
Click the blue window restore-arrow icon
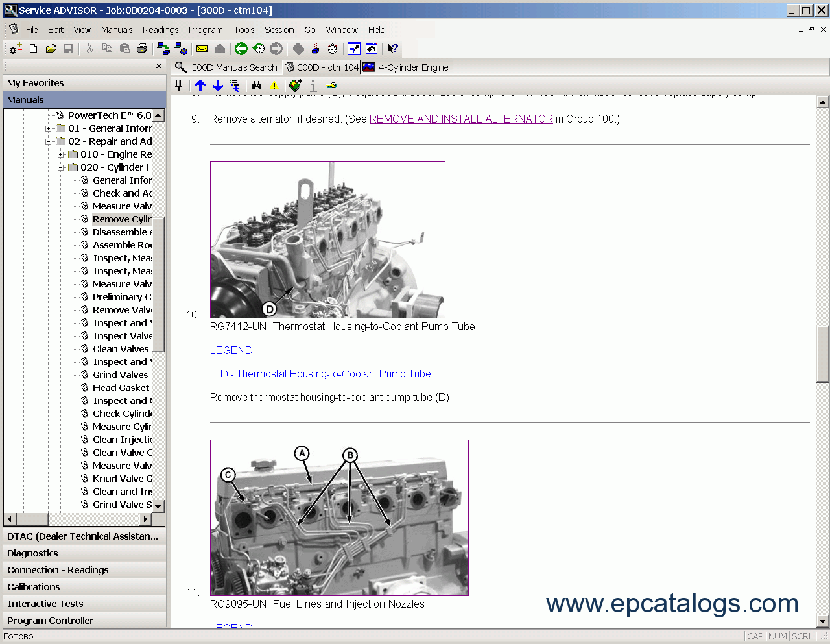tap(372, 49)
